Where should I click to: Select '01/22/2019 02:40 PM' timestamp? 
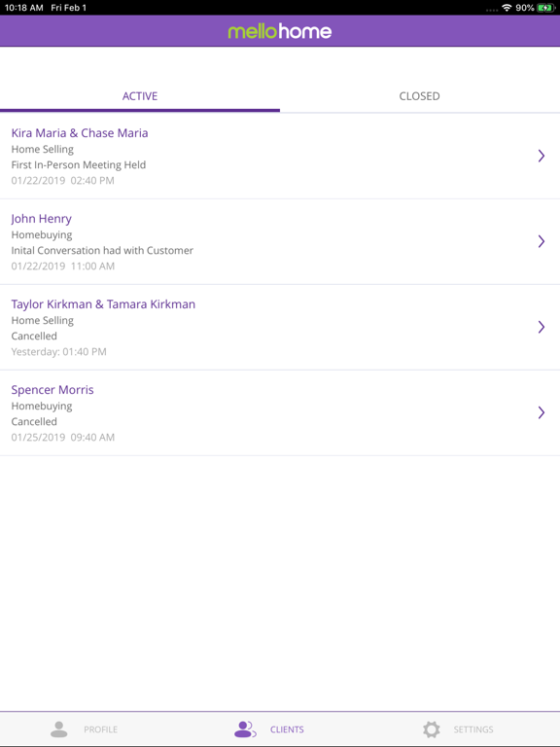point(63,181)
